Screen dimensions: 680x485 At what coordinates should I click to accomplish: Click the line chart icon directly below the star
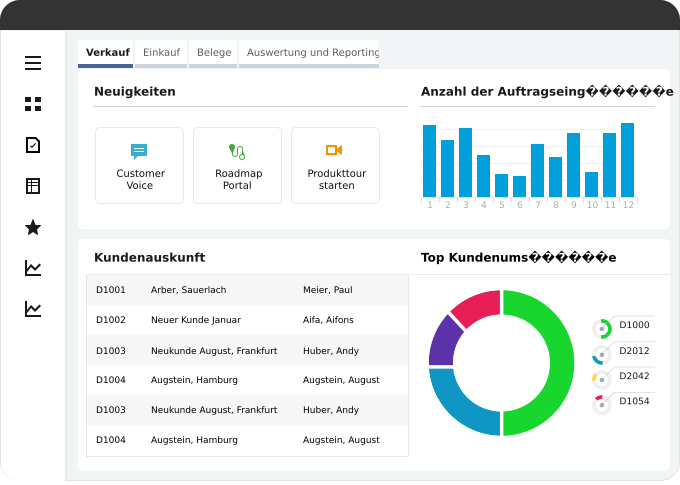pyautogui.click(x=33, y=268)
